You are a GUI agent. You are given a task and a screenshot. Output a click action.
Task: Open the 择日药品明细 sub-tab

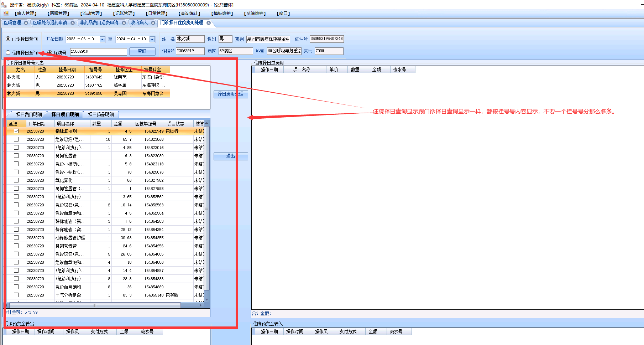pos(101,114)
